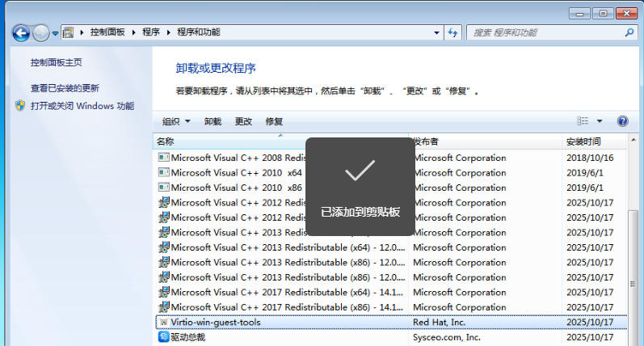Click the shield icon beside Windows 功能
Image resolution: width=644 pixels, height=346 pixels.
(x=20, y=106)
